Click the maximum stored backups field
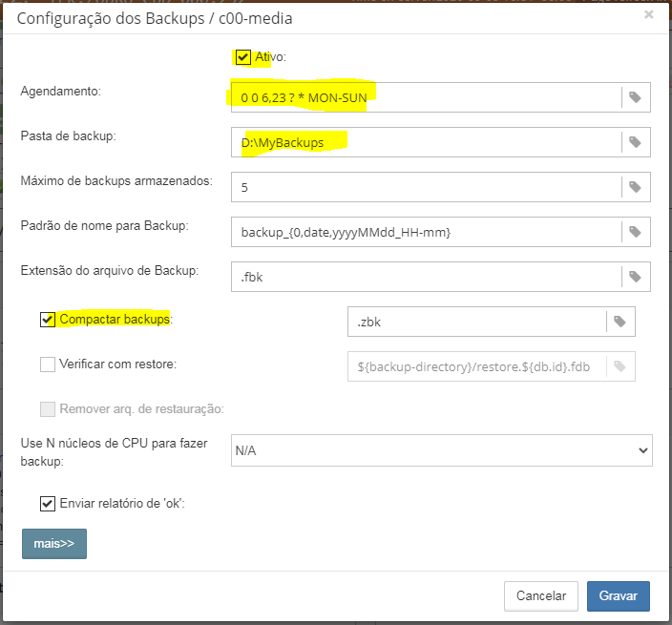 tap(425, 187)
